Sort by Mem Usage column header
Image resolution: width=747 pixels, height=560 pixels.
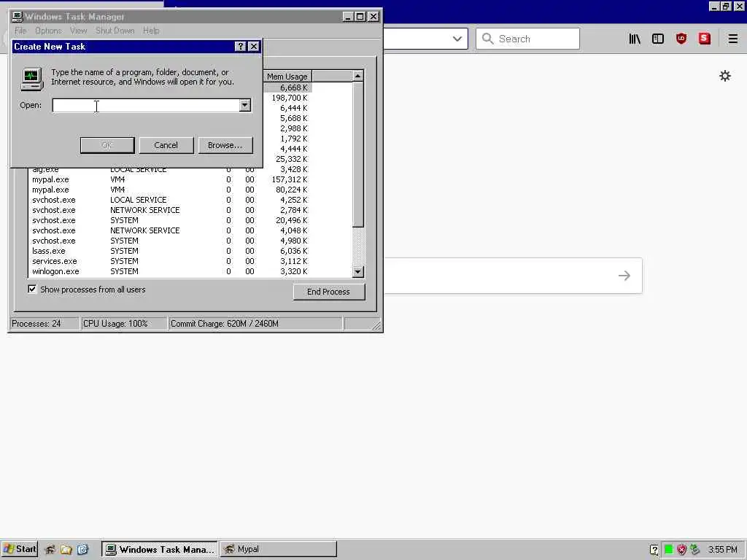click(287, 76)
